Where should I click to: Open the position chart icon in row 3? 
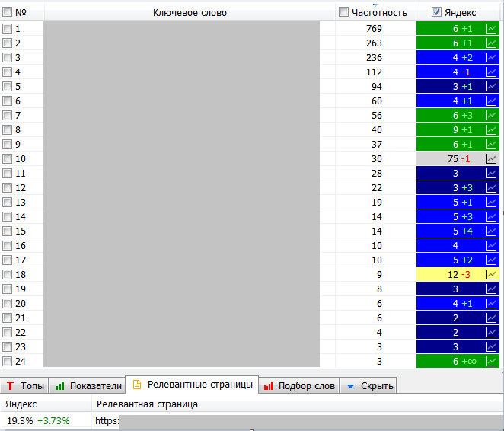pyautogui.click(x=491, y=58)
